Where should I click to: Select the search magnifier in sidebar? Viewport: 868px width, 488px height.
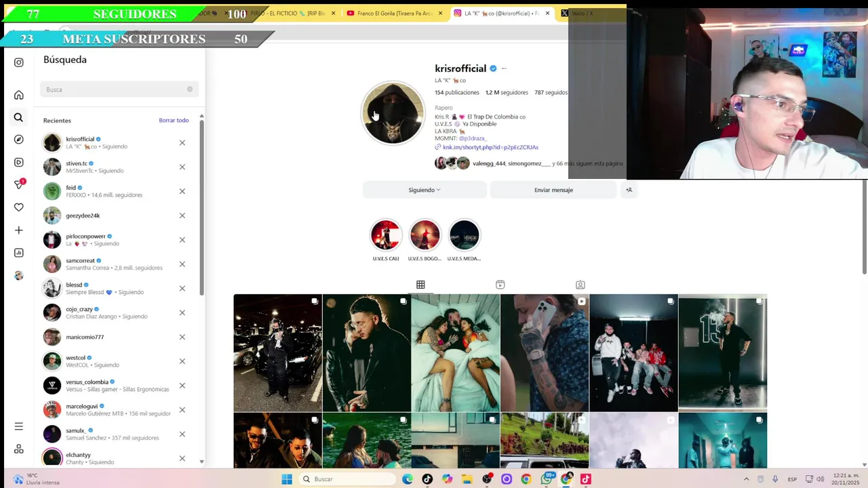pyautogui.click(x=18, y=117)
